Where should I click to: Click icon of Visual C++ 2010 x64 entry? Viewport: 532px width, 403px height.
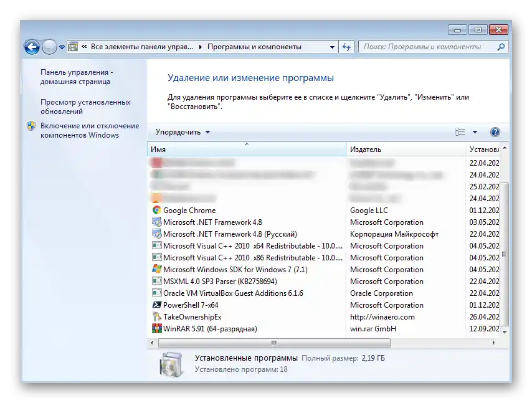(156, 245)
